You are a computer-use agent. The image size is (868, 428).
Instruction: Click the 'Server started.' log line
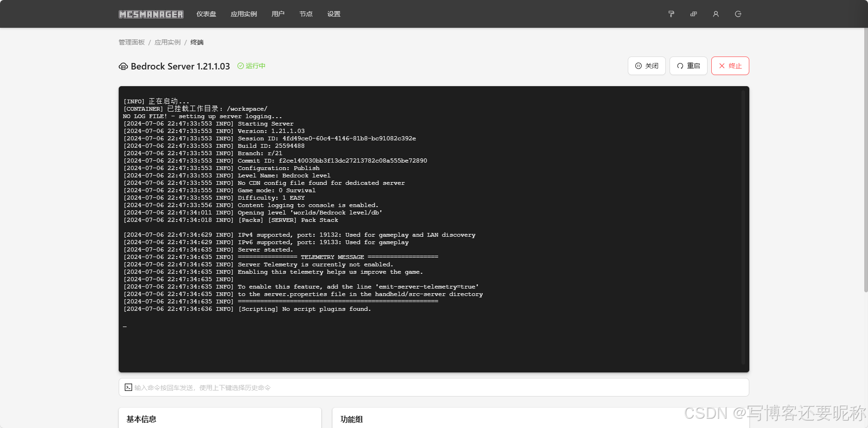pos(208,250)
